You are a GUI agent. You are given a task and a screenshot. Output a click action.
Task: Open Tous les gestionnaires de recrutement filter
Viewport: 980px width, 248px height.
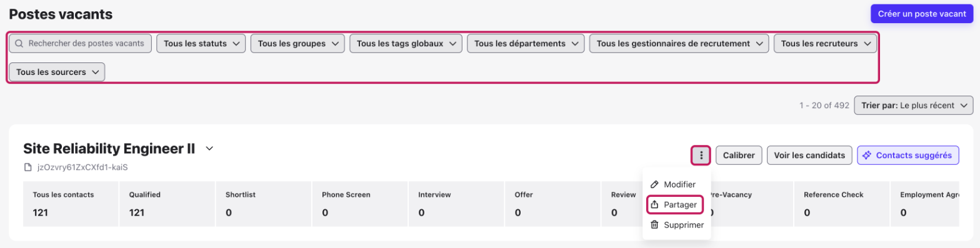[x=679, y=44]
